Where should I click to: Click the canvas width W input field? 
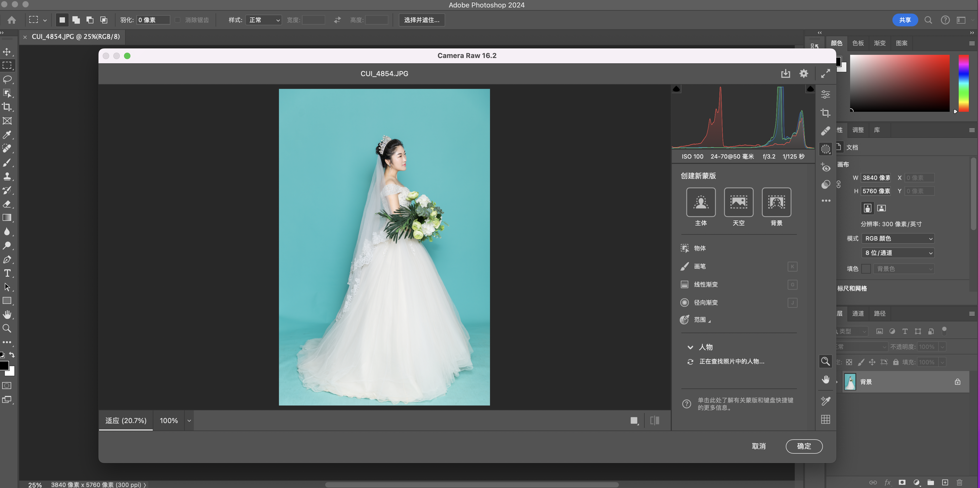click(x=876, y=178)
